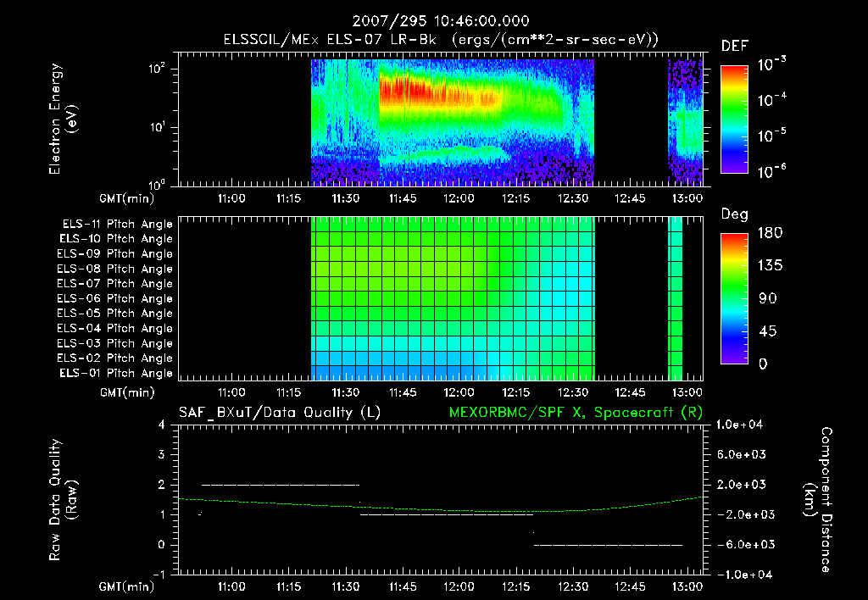Click the ELS-11 Pitch Angle row label
The width and height of the screenshot is (868, 600).
coord(117,225)
